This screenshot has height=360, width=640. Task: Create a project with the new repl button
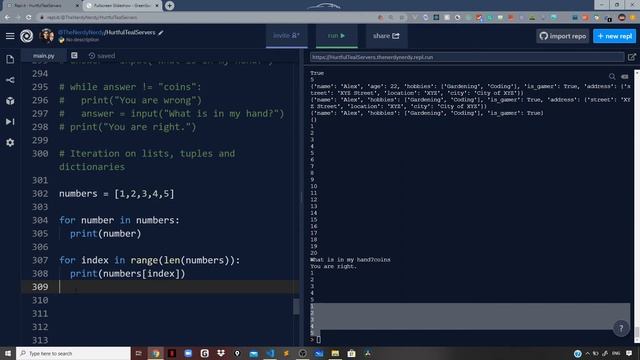point(615,36)
